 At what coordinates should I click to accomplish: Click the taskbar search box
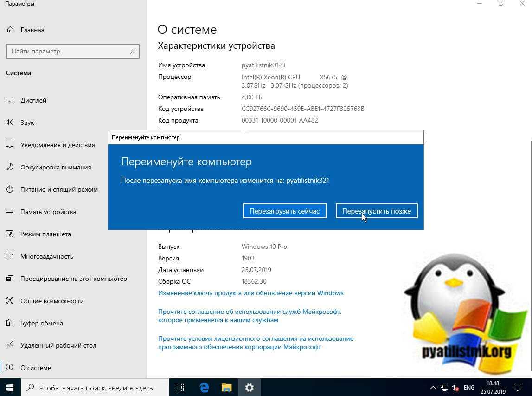click(x=95, y=388)
